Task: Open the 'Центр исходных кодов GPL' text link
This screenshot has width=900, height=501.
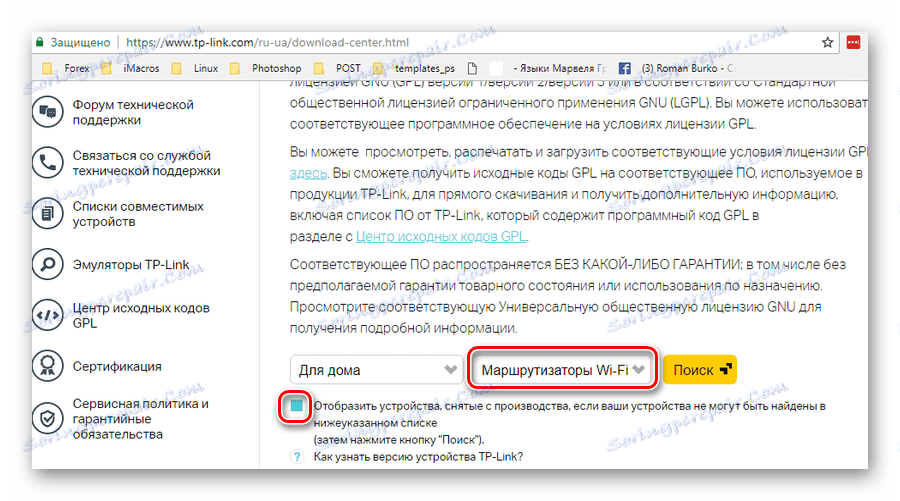Action: (441, 236)
